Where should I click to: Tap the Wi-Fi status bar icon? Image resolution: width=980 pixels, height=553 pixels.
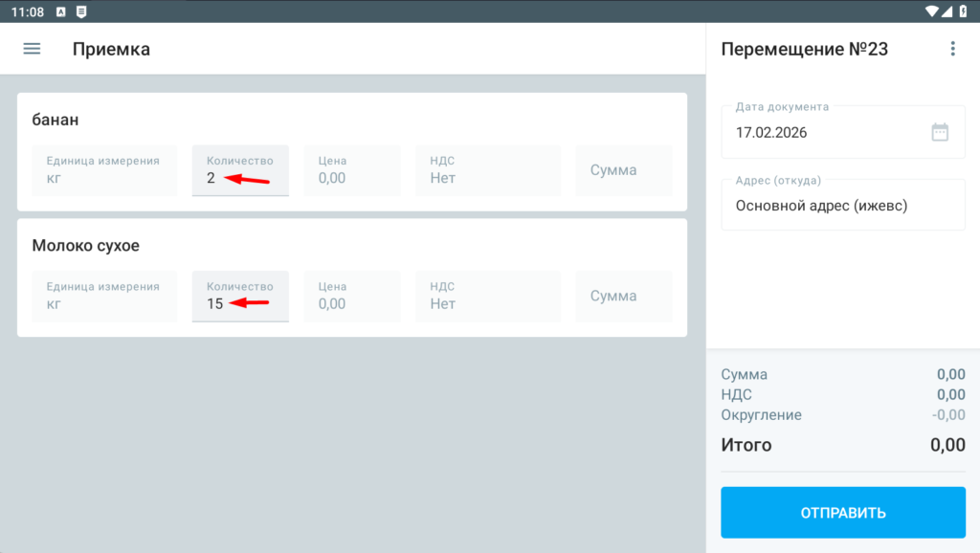point(932,11)
